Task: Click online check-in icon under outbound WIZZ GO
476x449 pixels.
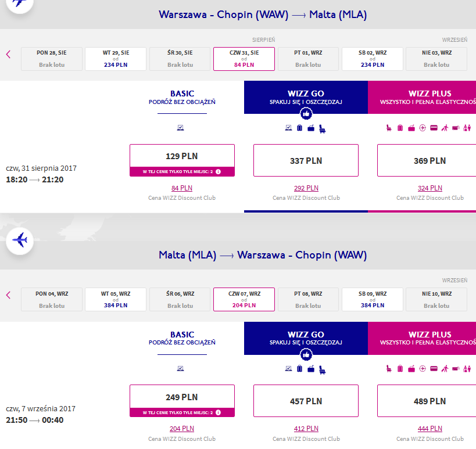Action: (288, 128)
